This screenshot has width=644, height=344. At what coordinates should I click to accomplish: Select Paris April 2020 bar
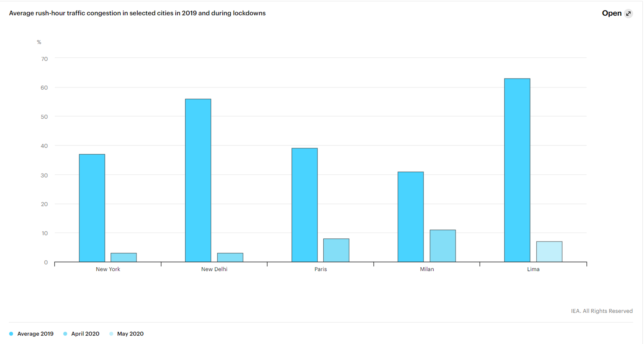tap(336, 250)
